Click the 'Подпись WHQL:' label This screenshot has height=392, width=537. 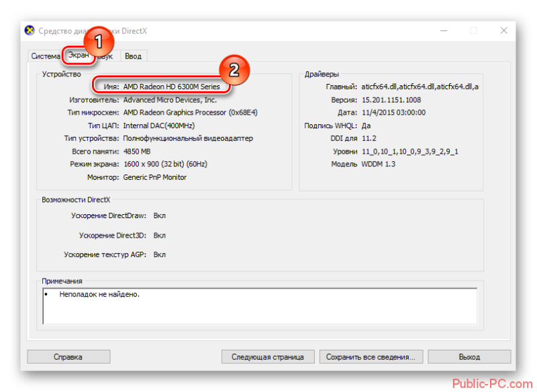(330, 126)
